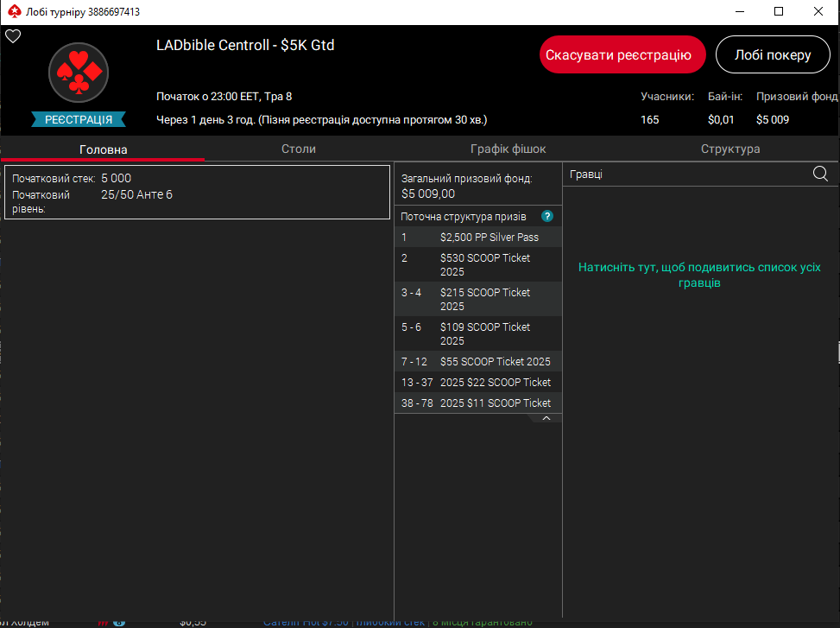Viewport: 840px width, 628px height.
Task: Select the $109 SCOOP Ticket 2025 row
Action: click(x=478, y=333)
